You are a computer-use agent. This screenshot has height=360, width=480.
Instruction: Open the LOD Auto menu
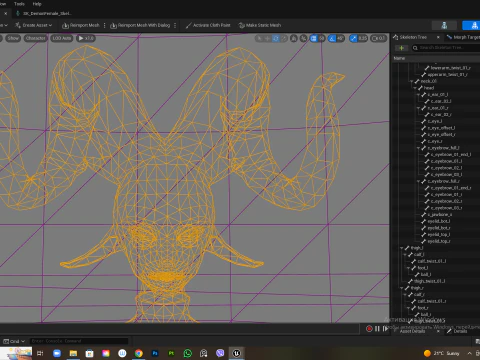tap(62, 38)
